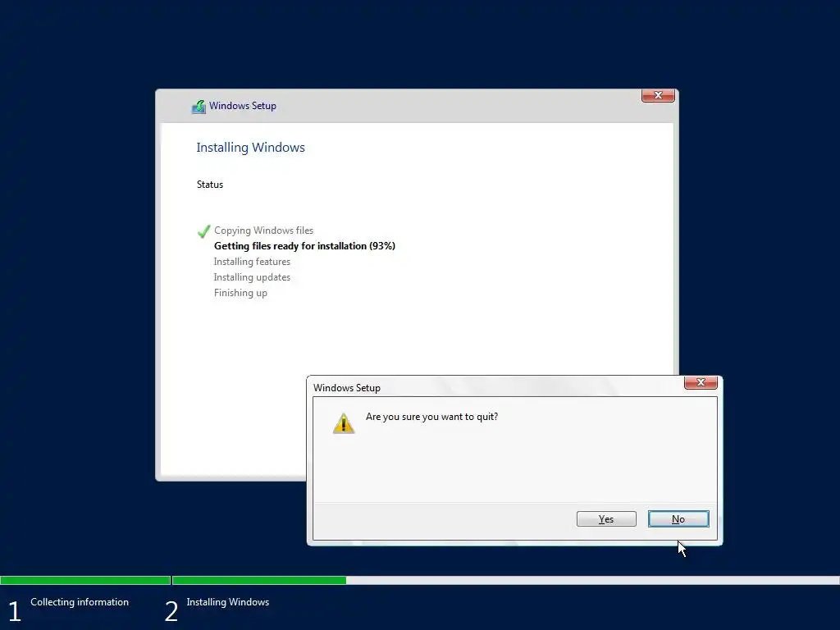Click the 'Installing Windows' heading
This screenshot has height=630, width=840.
coord(250,148)
